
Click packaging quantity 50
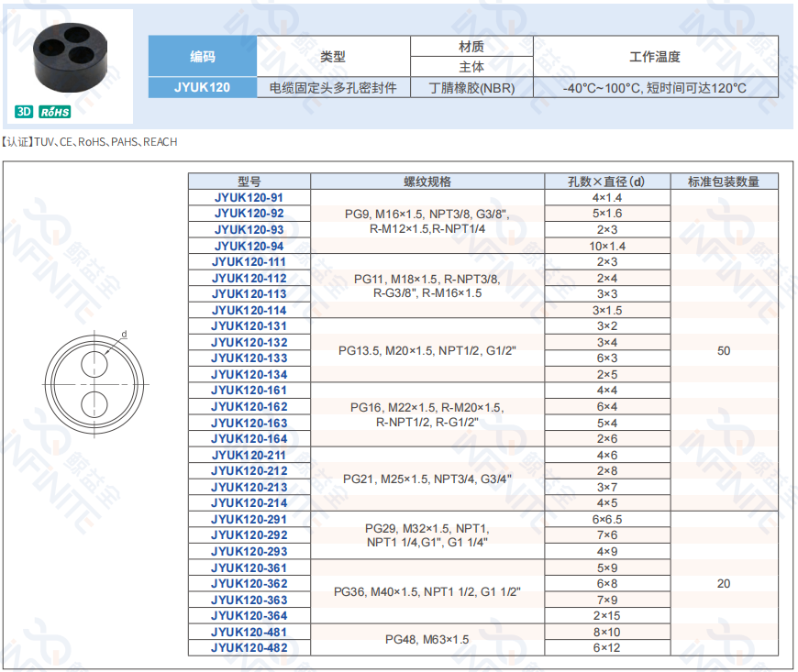(x=724, y=350)
